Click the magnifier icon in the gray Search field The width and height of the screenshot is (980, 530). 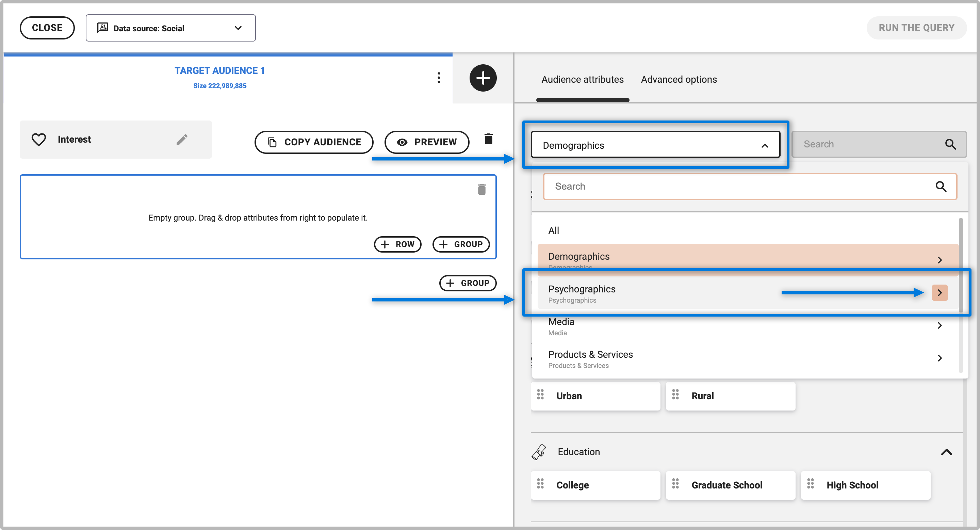(x=950, y=144)
